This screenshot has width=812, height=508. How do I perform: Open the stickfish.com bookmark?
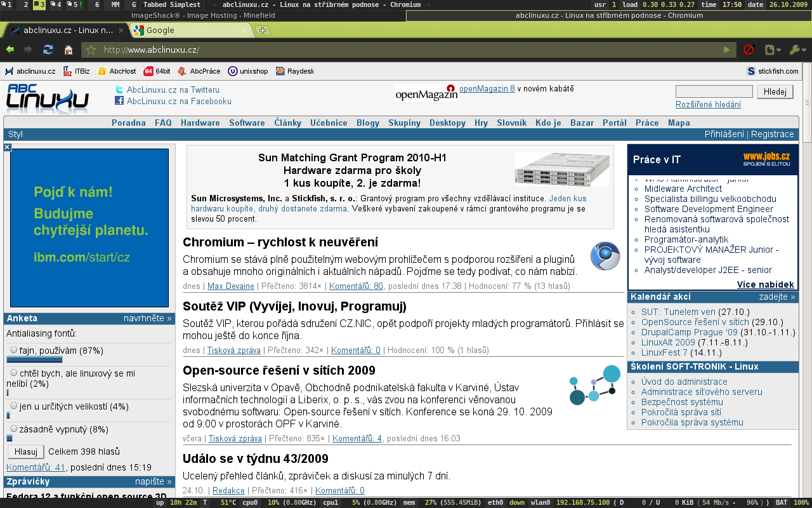point(773,71)
